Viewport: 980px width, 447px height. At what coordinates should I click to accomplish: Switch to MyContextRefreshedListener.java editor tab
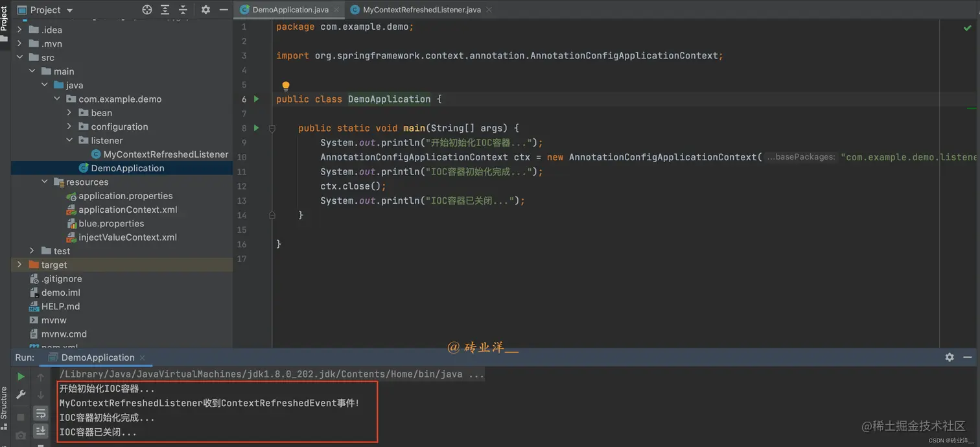(x=422, y=10)
